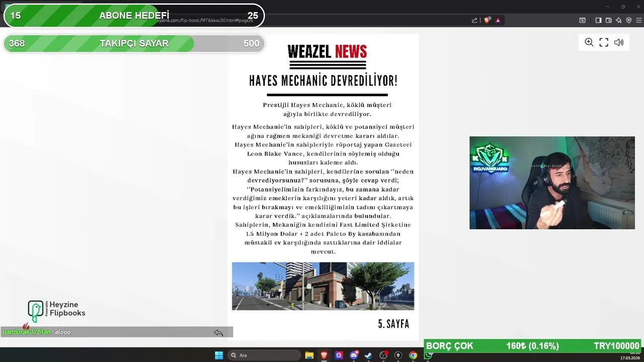This screenshot has width=644, height=362.
Task: Open WhatsApp from the taskbar
Action: 428,355
